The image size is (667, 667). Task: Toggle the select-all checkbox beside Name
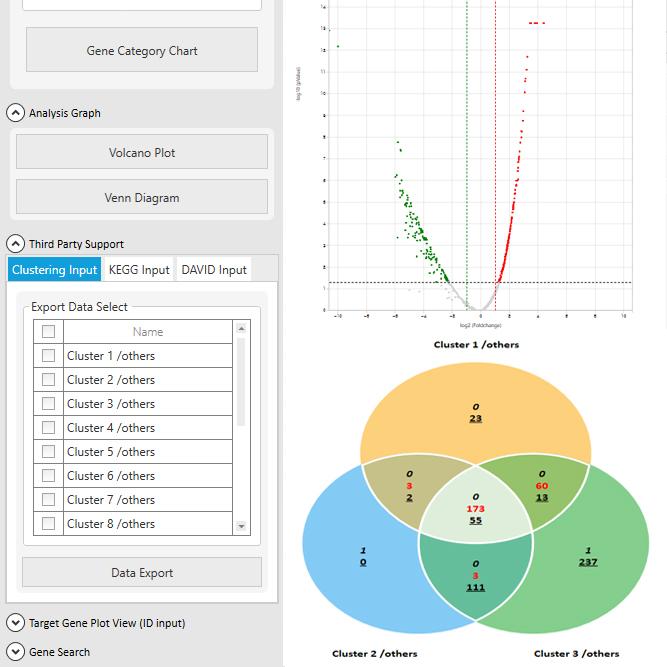pos(48,331)
